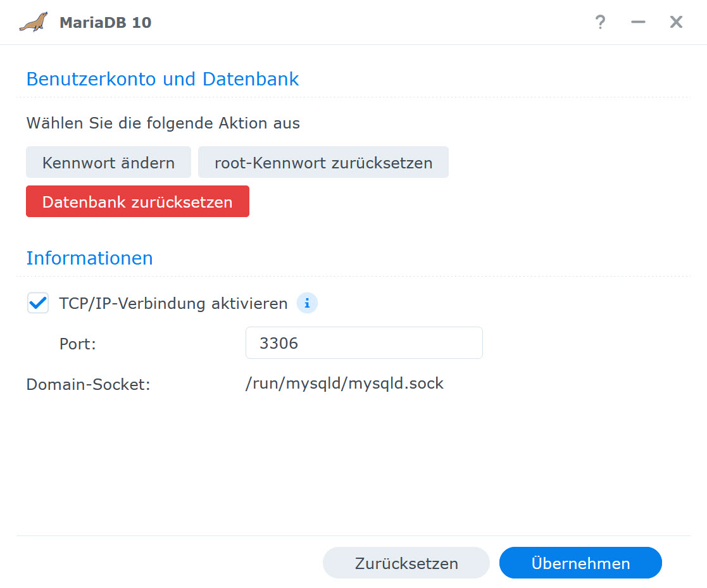Screen dimensions: 707x588
Task: Click the Domain-Socket: label
Action: (88, 385)
